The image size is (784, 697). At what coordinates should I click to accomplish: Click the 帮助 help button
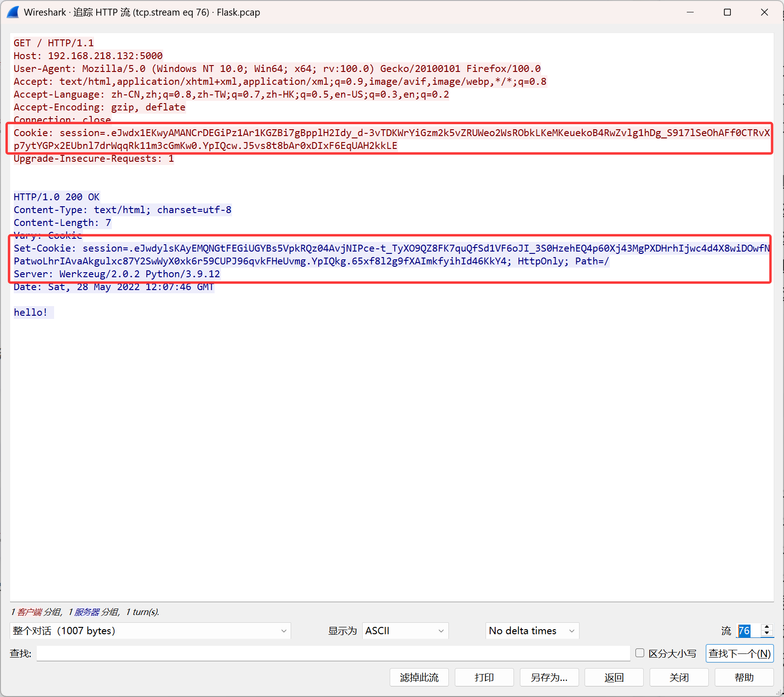pyautogui.click(x=745, y=677)
